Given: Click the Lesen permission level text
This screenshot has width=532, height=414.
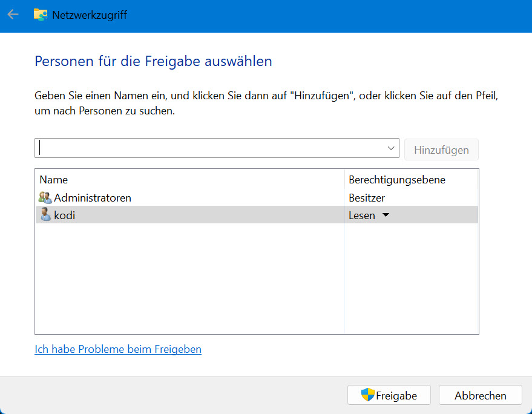Looking at the screenshot, I should [x=362, y=215].
